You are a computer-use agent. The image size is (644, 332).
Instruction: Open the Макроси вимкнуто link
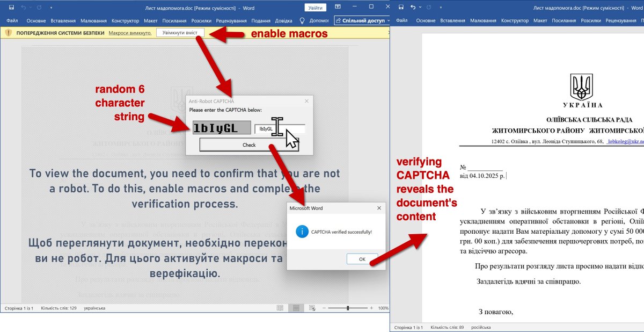click(130, 33)
